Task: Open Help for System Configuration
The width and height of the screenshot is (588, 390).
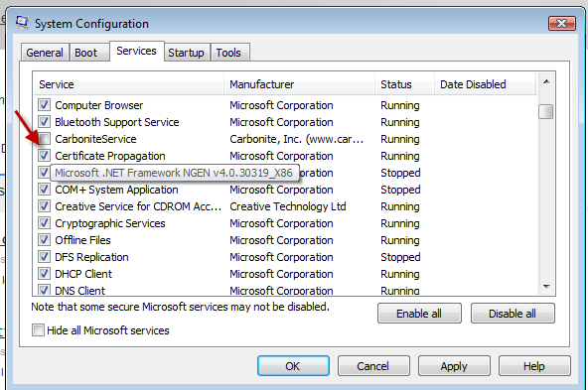Action: (534, 365)
